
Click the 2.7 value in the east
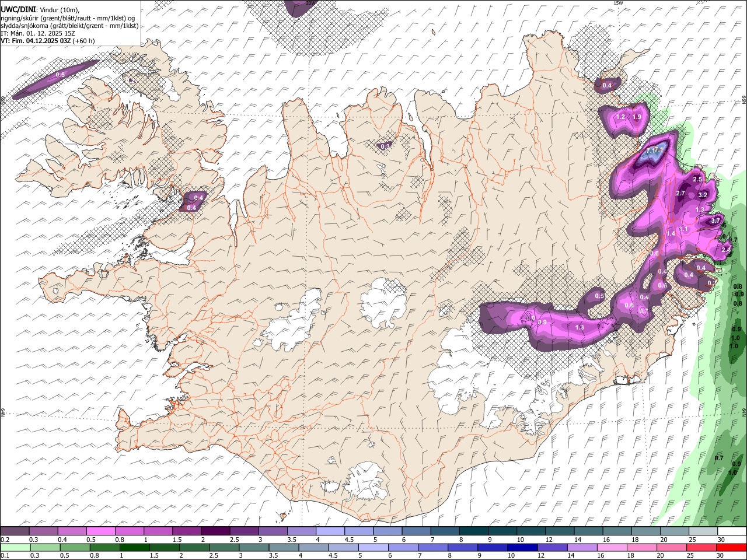(680, 194)
